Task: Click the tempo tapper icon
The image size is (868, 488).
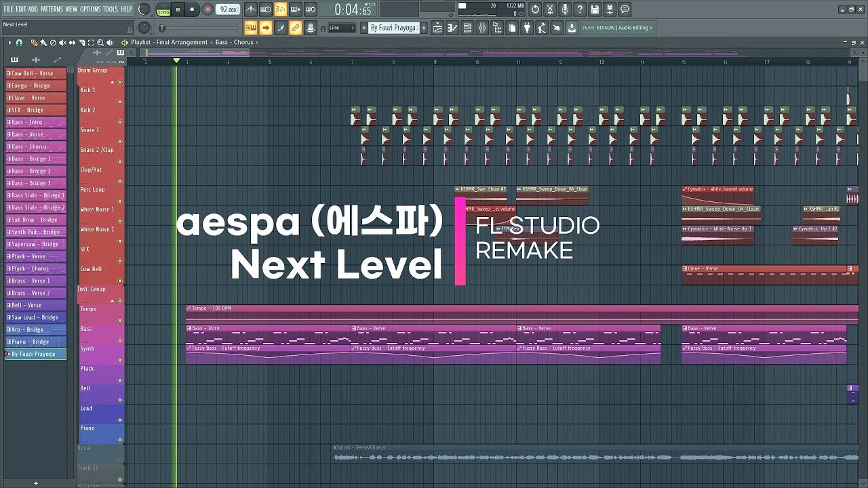Action: pos(542,28)
